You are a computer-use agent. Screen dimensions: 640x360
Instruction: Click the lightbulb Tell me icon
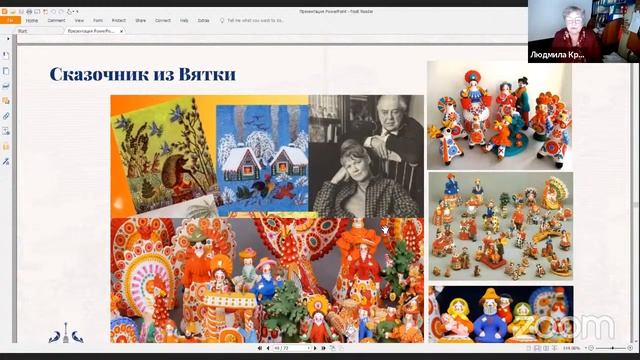pyautogui.click(x=222, y=20)
